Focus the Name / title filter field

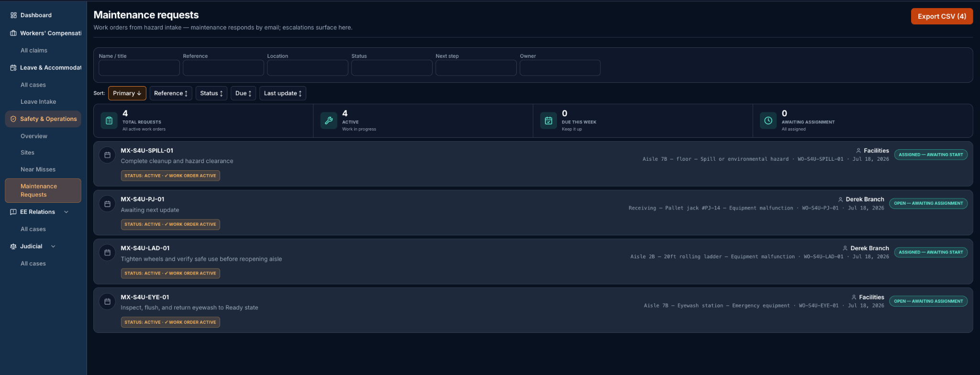click(x=139, y=68)
